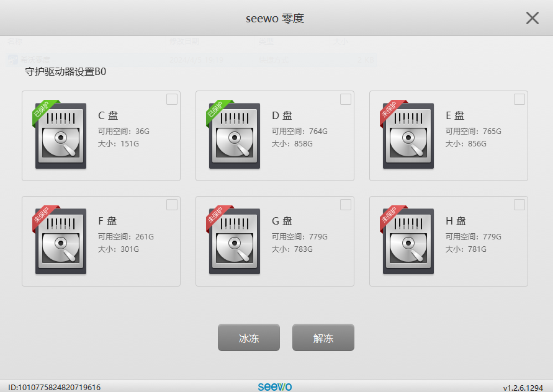Click the red 未保护 badge on F drive

(x=41, y=218)
